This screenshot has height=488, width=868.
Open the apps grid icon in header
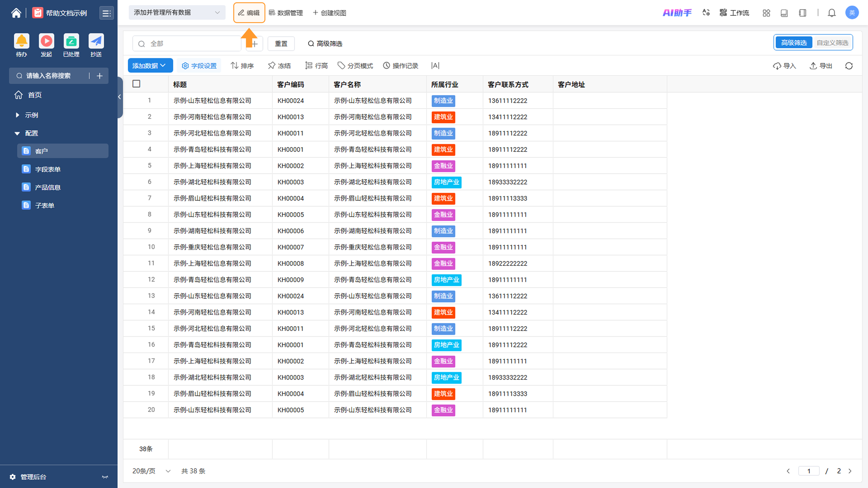tap(766, 13)
